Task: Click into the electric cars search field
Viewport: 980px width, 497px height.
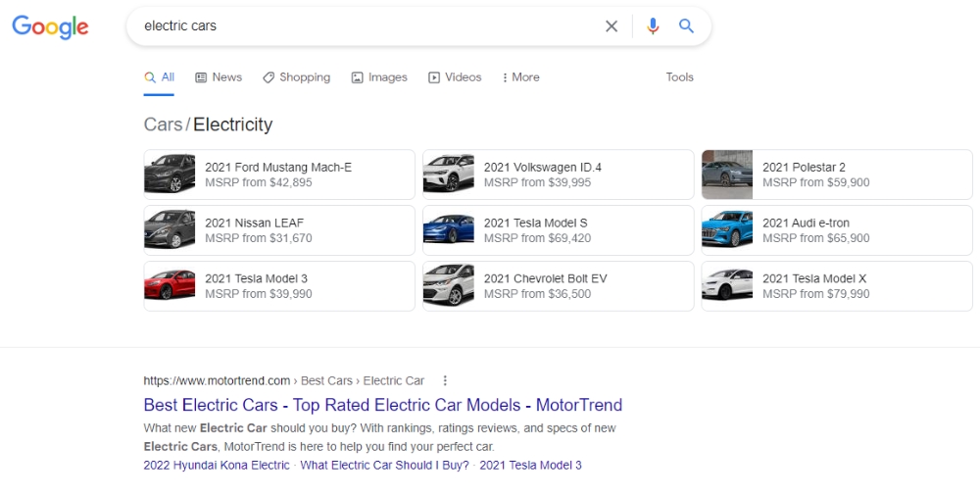Action: coord(363,26)
